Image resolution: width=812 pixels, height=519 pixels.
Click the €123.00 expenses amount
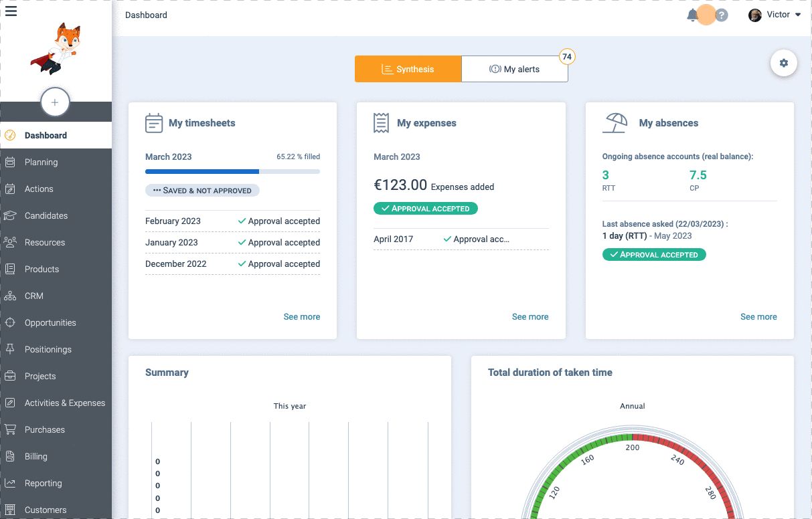tap(400, 185)
